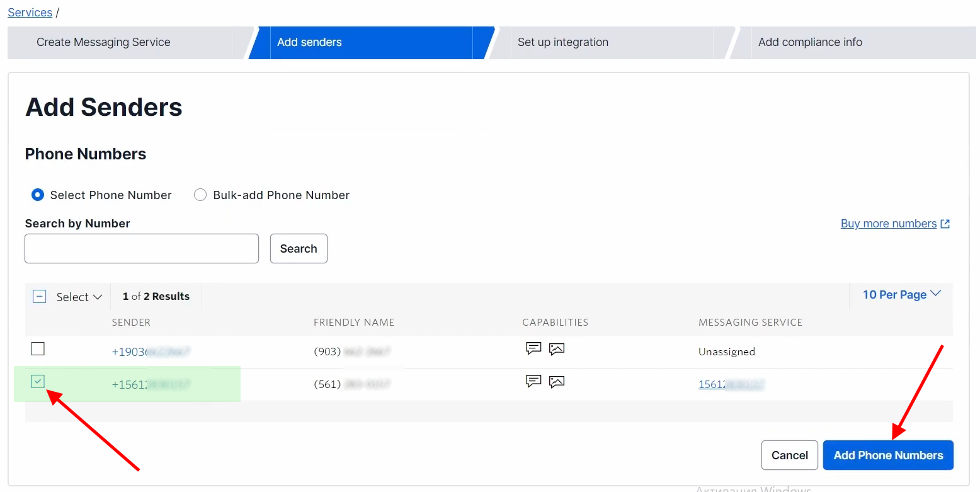Click the Search button

click(299, 248)
